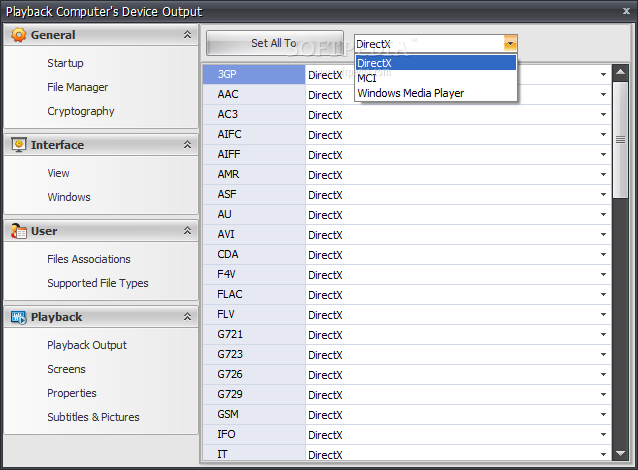Image resolution: width=638 pixels, height=470 pixels.
Task: Open the IFO output dropdown arrow
Action: point(603,435)
